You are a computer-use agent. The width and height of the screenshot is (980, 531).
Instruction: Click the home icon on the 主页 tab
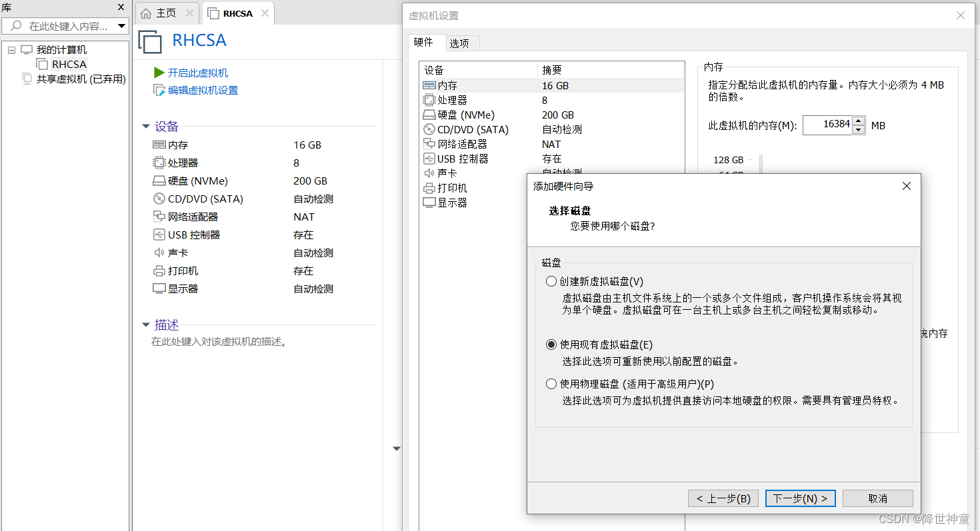coord(146,13)
